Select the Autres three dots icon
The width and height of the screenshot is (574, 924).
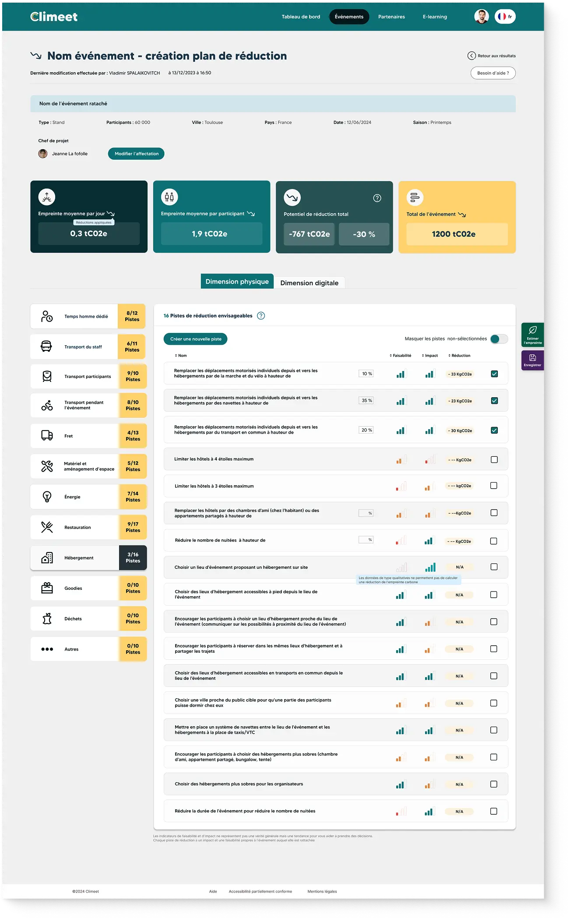47,649
